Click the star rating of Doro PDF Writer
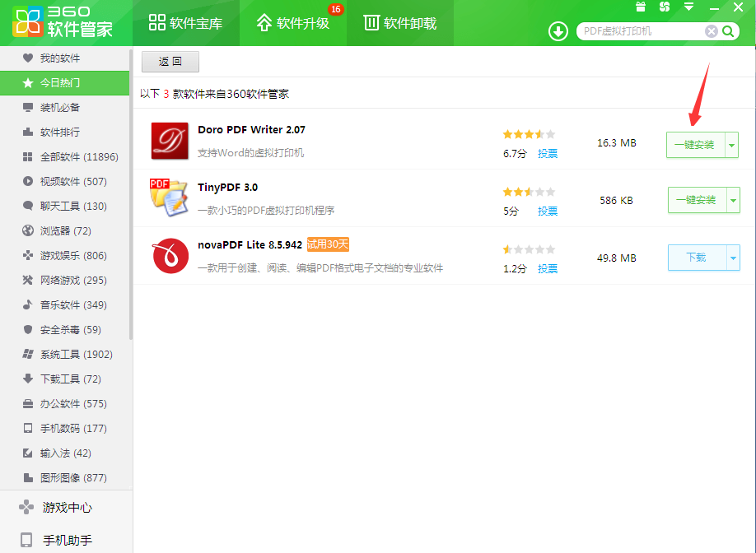Screen dimensions: 756x553 click(x=529, y=134)
